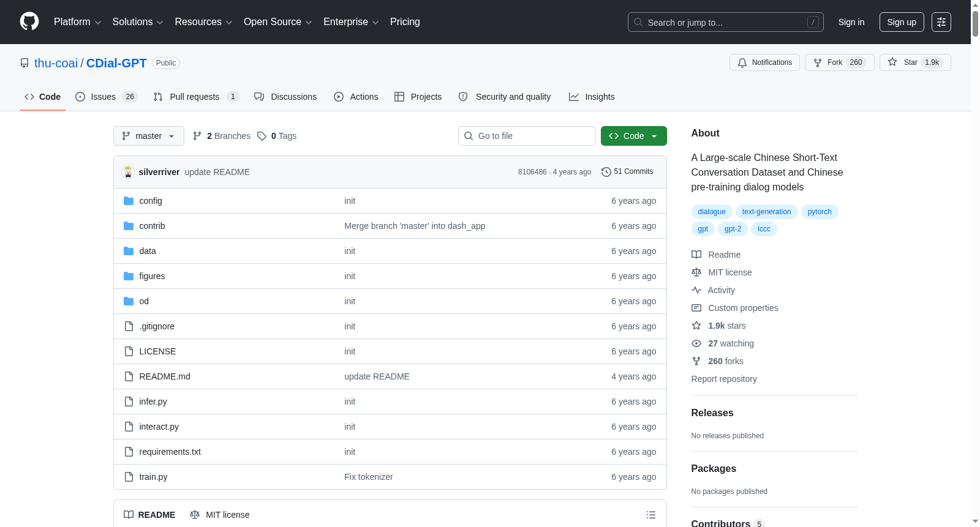Focus the Search or jump to field
Screen dimensions: 980x527
[x=726, y=22]
